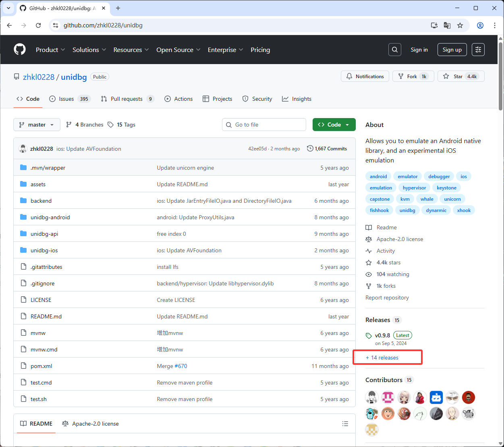Click zhkl0228 avatar in commit row
Screen dimensions: 504x447
tap(23, 149)
